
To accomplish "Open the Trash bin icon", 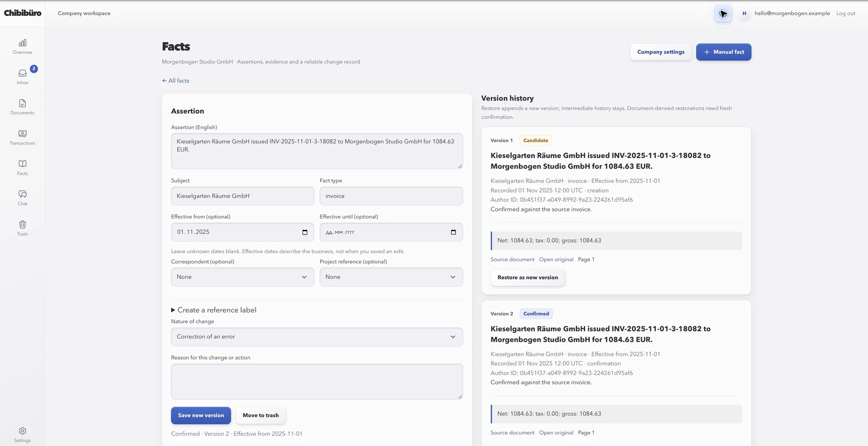I will point(23,225).
